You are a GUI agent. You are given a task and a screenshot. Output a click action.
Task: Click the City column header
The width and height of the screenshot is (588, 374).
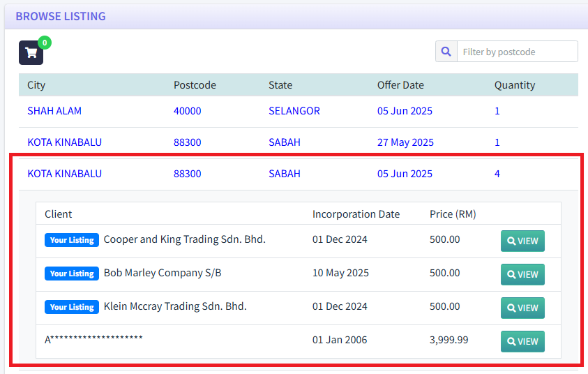click(x=36, y=85)
